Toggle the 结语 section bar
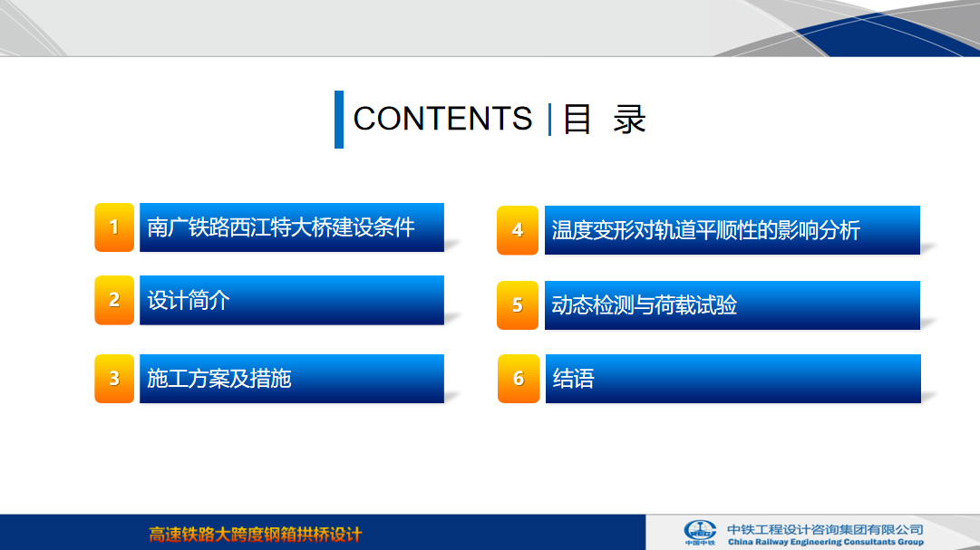Viewport: 980px width, 550px height. pyautogui.click(x=732, y=378)
